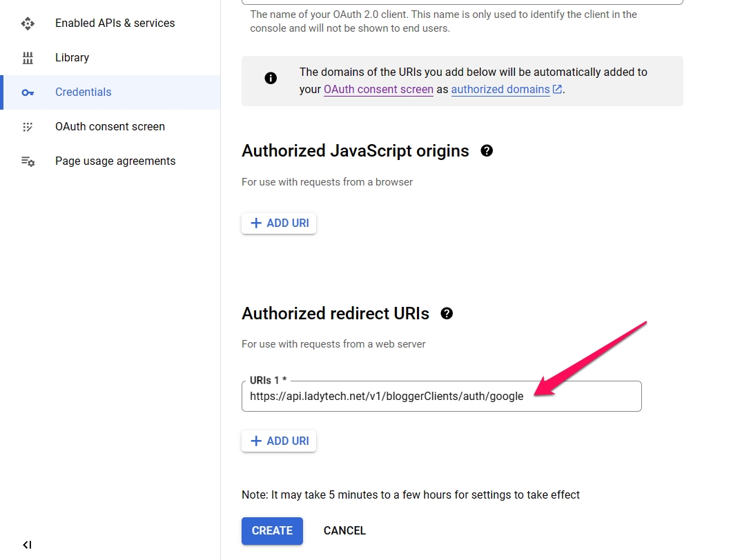751x560 pixels.
Task: Click into the URIs 1 input field
Action: [442, 397]
